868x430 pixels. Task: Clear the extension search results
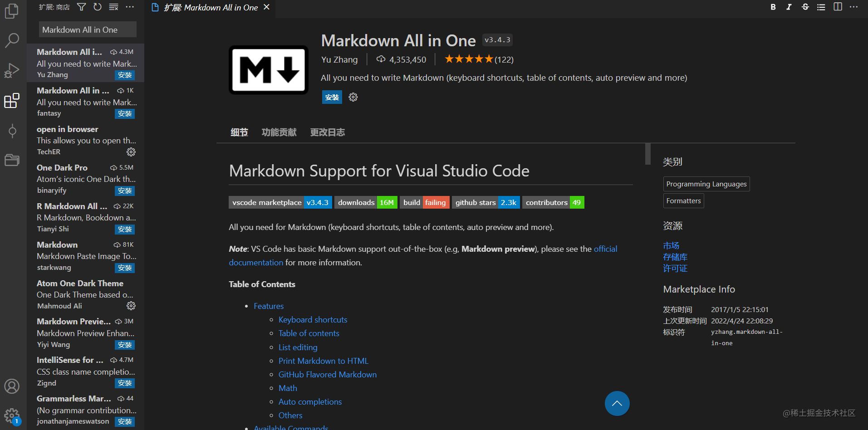(x=113, y=7)
